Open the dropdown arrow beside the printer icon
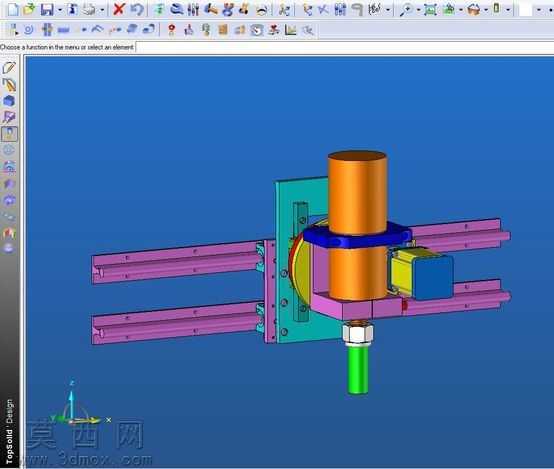554x469 pixels. 102,10
